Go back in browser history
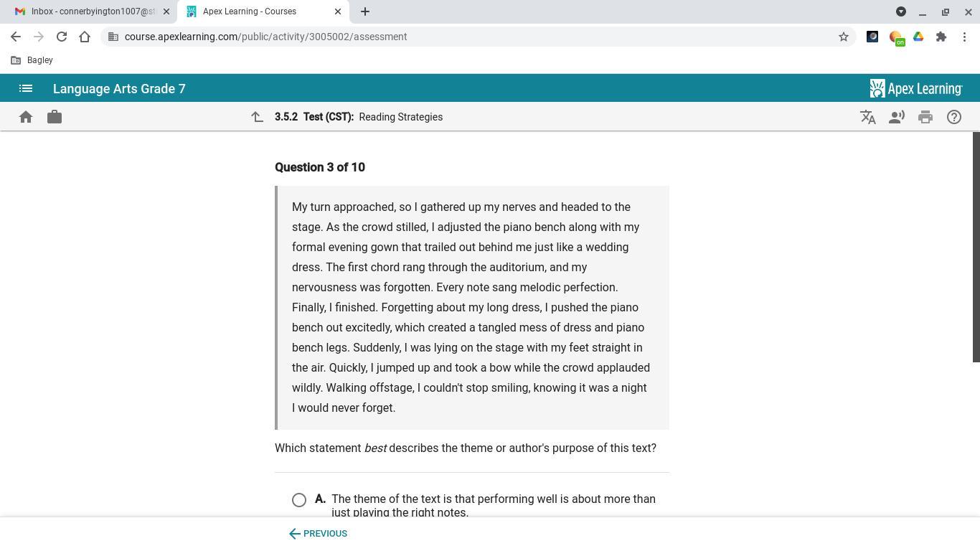The width and height of the screenshot is (980, 551). pos(16,37)
